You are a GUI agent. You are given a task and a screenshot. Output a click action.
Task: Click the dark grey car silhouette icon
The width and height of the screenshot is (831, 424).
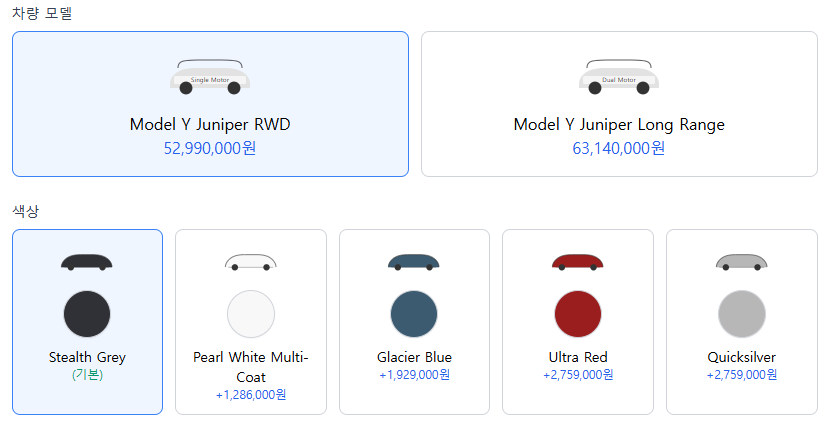point(87,262)
